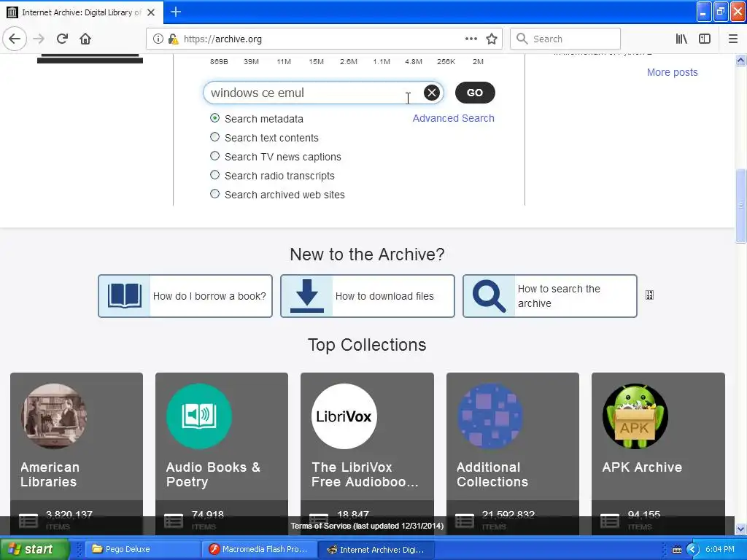Expand hidden system tray icons arrow
Image resolution: width=747 pixels, height=560 pixels.
(x=693, y=550)
